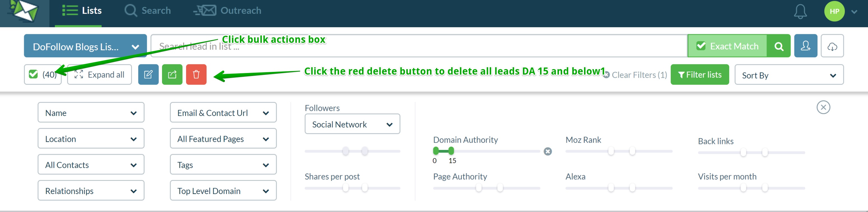Click the Domain Authority slider right handle
The width and height of the screenshot is (868, 212).
(451, 151)
